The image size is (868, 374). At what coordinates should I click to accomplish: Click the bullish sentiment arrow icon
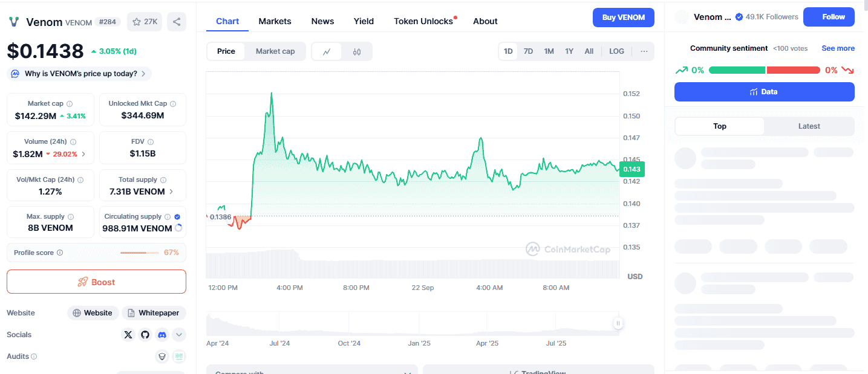click(x=682, y=70)
